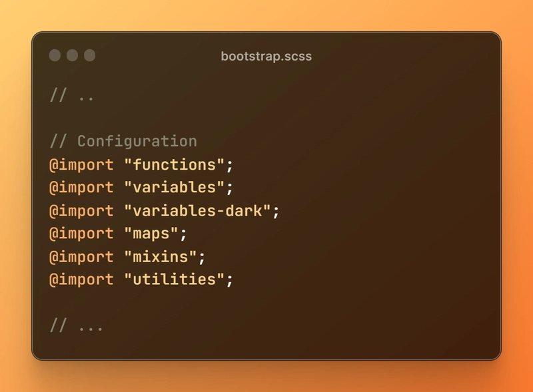Viewport: 533px width, 392px height.
Task: Click the "variables" string
Action: pyautogui.click(x=174, y=188)
